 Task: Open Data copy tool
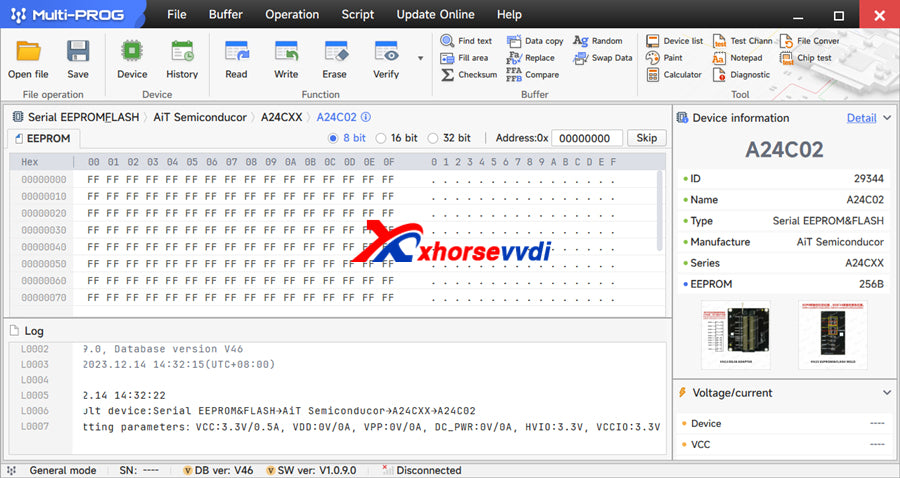click(535, 41)
